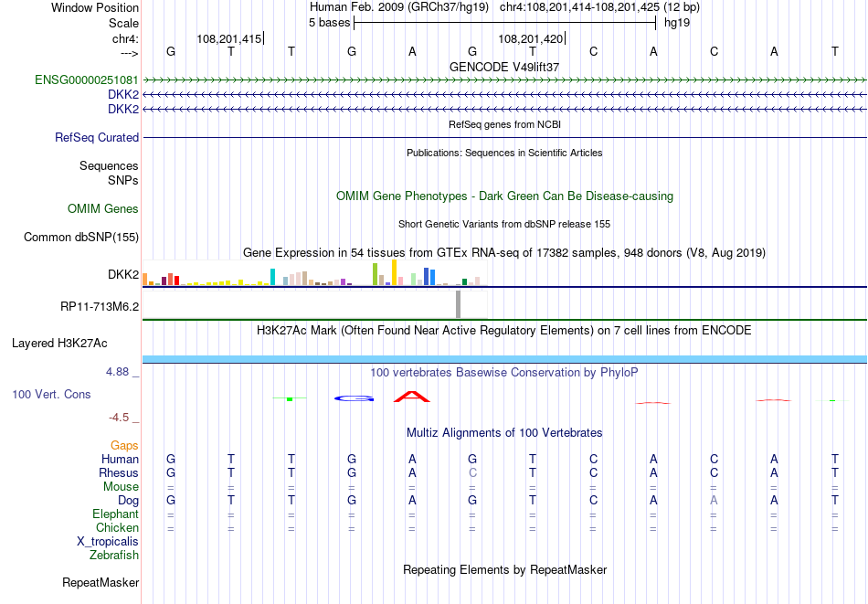Image resolution: width=868 pixels, height=604 pixels.
Task: Click the Zebrafish species row label
Action: click(x=114, y=555)
